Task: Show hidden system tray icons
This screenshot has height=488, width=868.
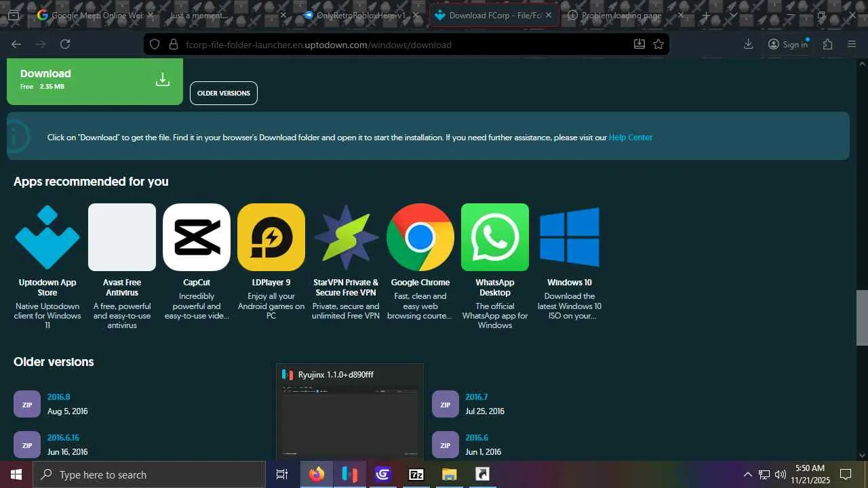Action: click(748, 474)
